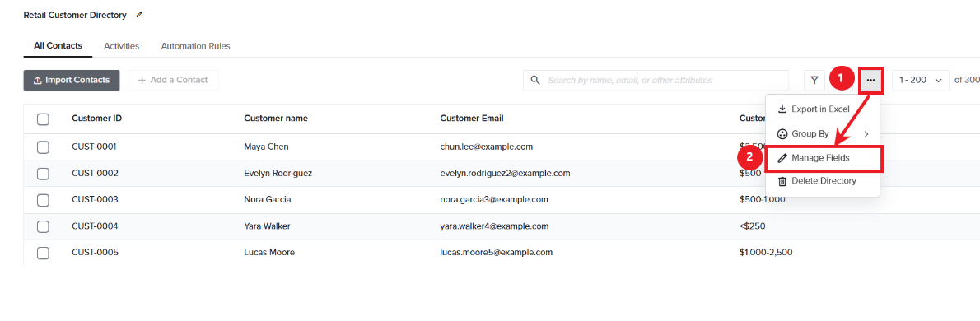Click the Add a Contact button

click(173, 80)
